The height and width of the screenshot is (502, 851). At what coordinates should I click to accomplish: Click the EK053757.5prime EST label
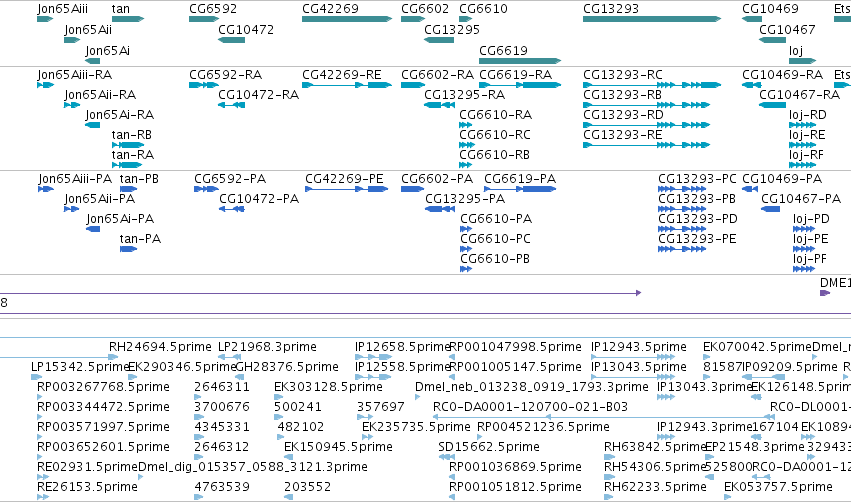point(778,487)
